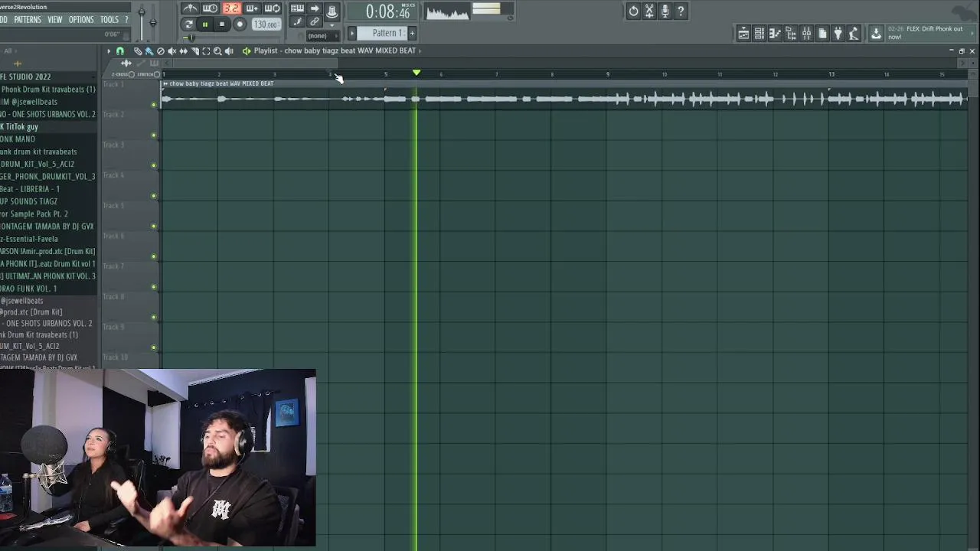Open the ? help menu
Image resolution: width=980 pixels, height=551 pixels.
click(126, 19)
